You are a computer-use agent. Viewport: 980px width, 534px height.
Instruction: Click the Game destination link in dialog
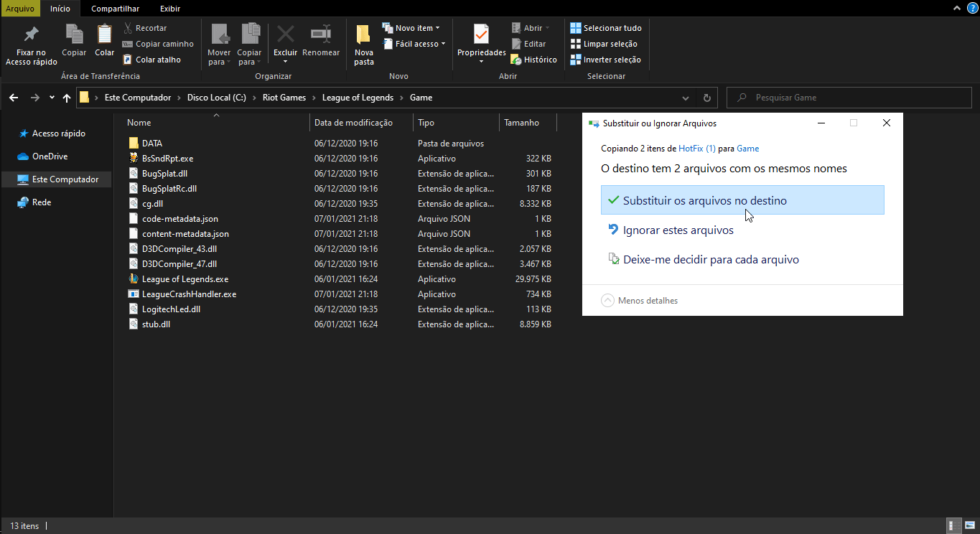(748, 149)
